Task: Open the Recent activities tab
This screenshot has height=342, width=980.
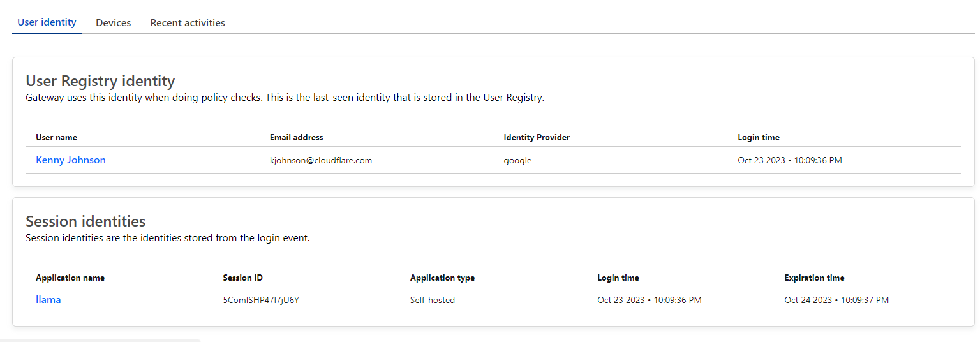Action: pyautogui.click(x=188, y=23)
